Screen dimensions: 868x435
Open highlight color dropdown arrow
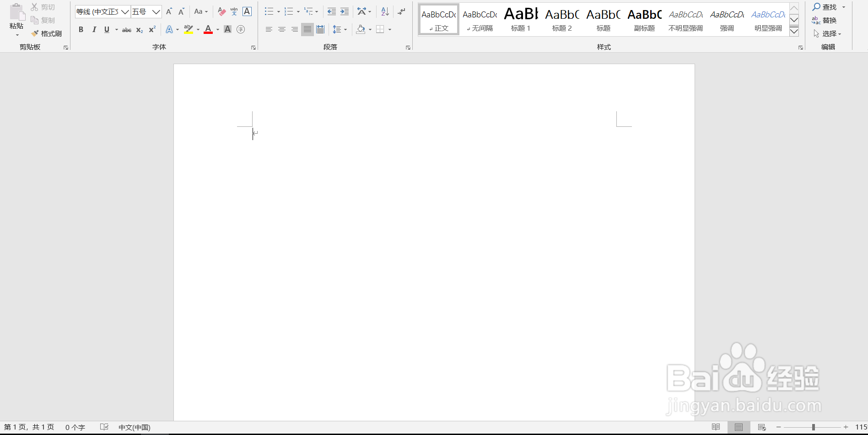pyautogui.click(x=198, y=30)
